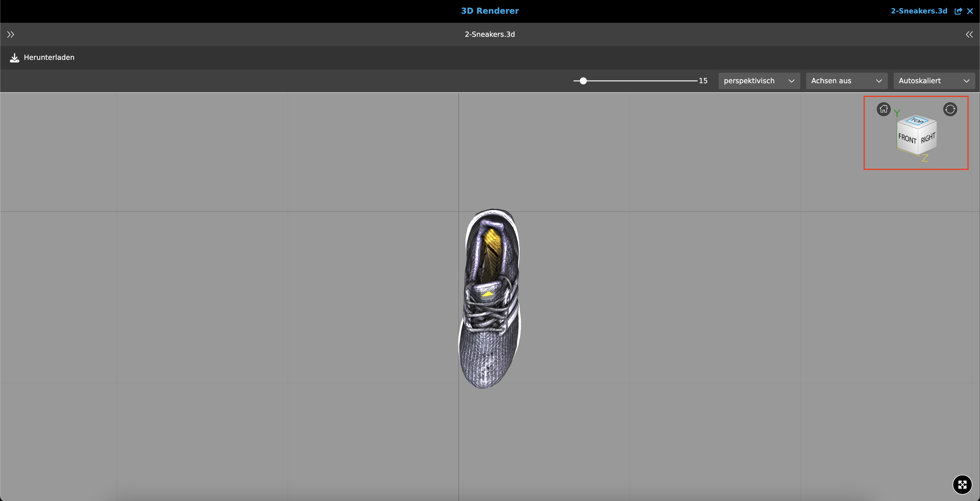Image resolution: width=980 pixels, height=501 pixels.
Task: Open the Autoskaliert scaling dropdown
Action: 934,81
